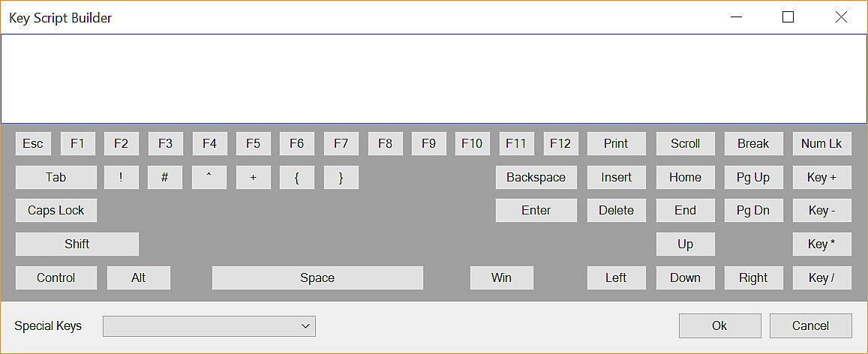Open the Special Keys dropdown
868x354 pixels.
click(209, 326)
